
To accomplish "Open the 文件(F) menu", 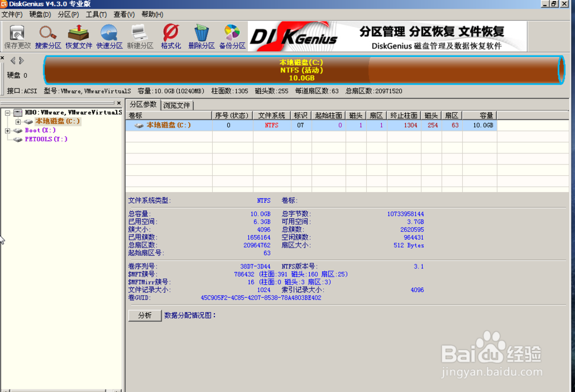I will [x=12, y=14].
